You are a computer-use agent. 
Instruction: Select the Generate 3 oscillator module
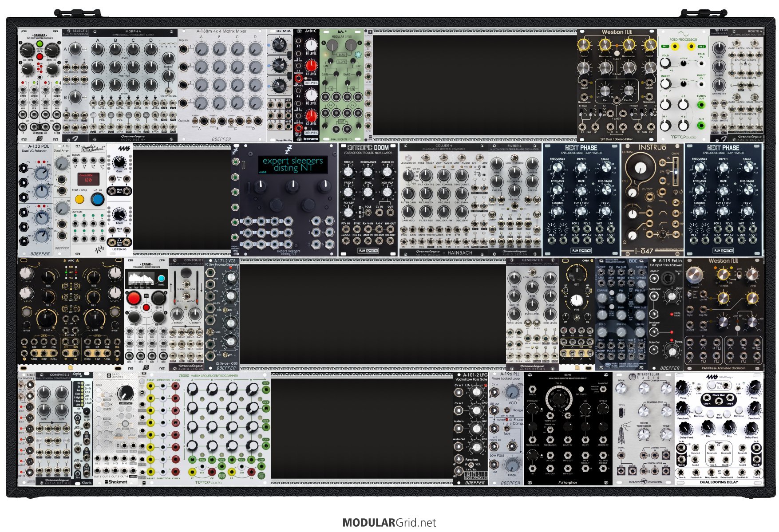pyautogui.click(x=533, y=314)
